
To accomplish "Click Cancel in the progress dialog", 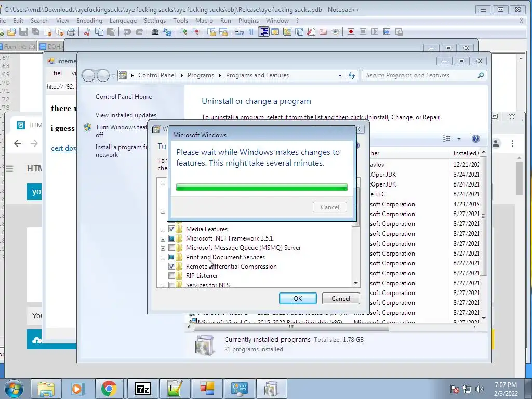I will [x=330, y=207].
